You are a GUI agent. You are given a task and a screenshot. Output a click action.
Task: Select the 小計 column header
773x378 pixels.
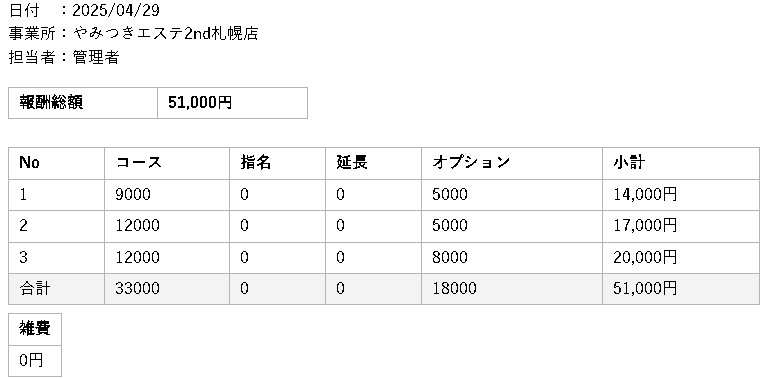681,163
